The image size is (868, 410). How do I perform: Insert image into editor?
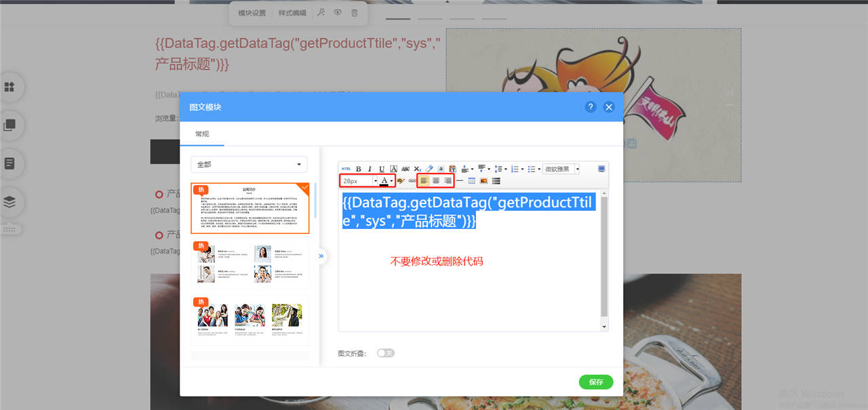[x=484, y=181]
